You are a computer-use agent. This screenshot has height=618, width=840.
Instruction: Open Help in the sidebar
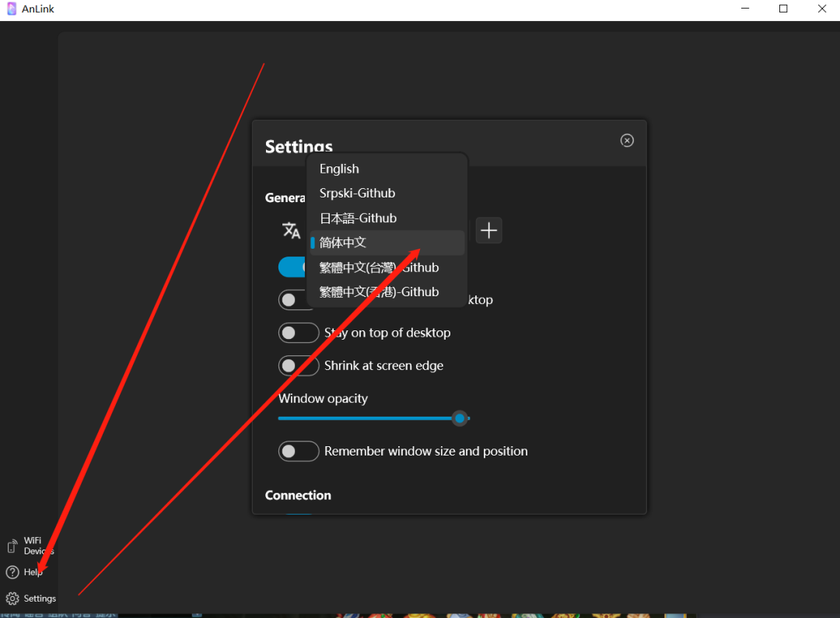click(23, 572)
